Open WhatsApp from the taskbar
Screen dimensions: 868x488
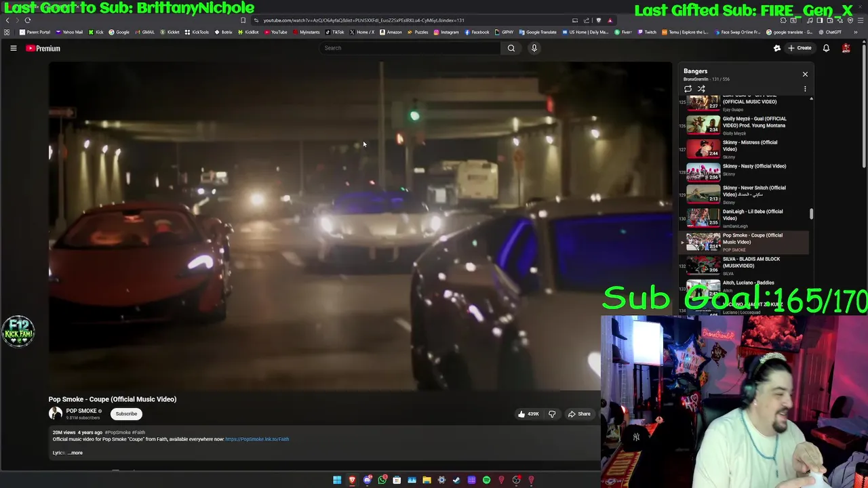coord(382,480)
